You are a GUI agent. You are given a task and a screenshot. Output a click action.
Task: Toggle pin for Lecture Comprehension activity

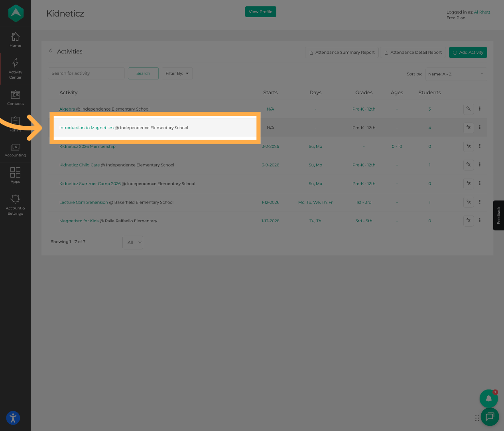pyautogui.click(x=469, y=202)
